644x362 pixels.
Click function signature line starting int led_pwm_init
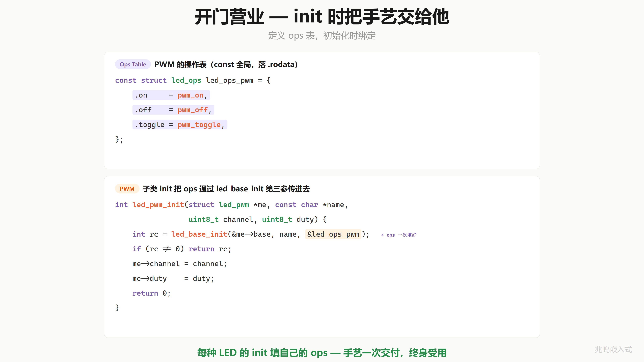tap(231, 205)
